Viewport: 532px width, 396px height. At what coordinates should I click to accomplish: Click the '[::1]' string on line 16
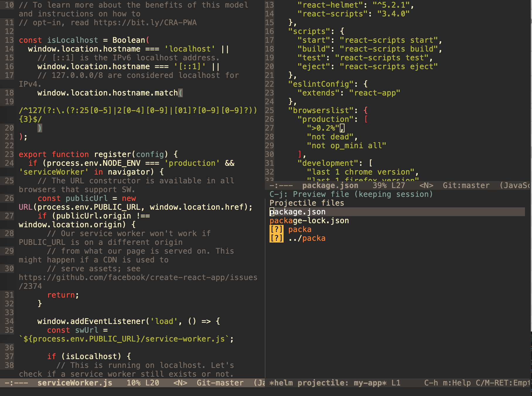tap(190, 66)
